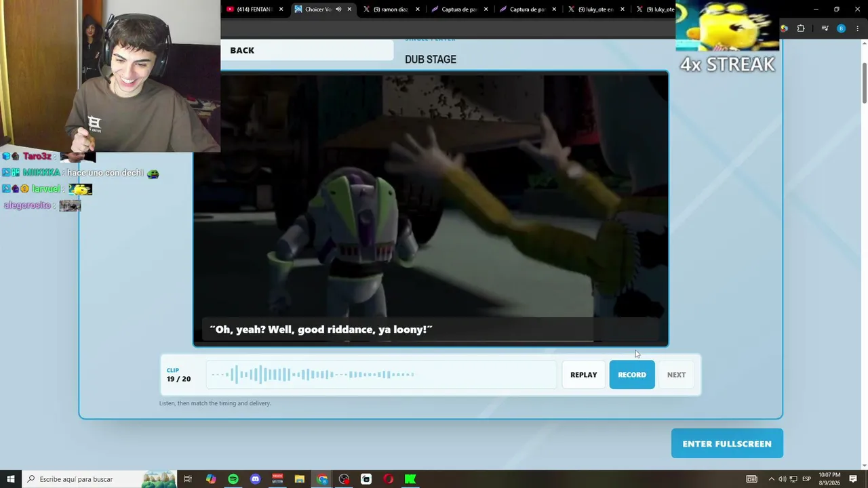Click the "Oh, yeah? Well, good riddance" subtitle
Viewport: 868px width, 488px height.
[321, 329]
